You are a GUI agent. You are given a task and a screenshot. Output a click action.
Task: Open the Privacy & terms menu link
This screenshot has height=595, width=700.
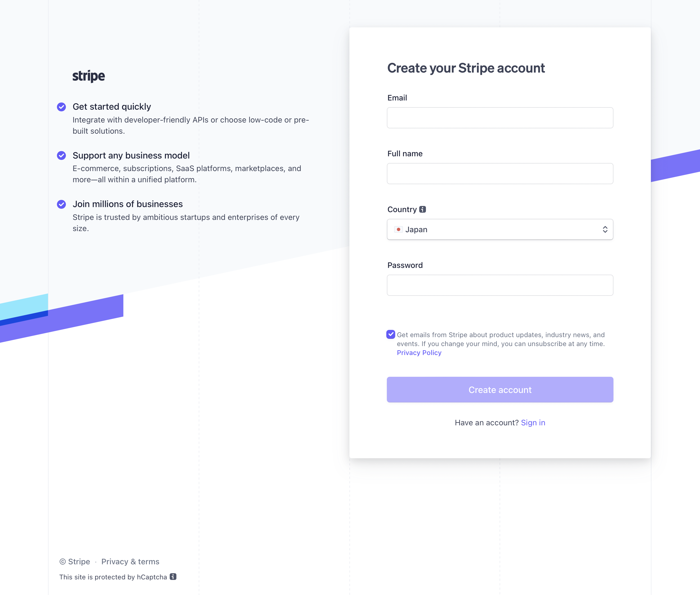click(130, 561)
